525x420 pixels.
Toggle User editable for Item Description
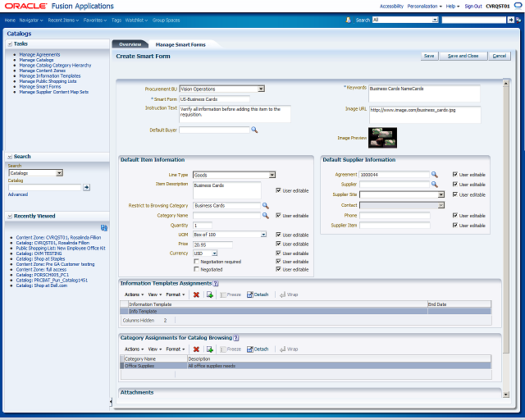[278, 190]
